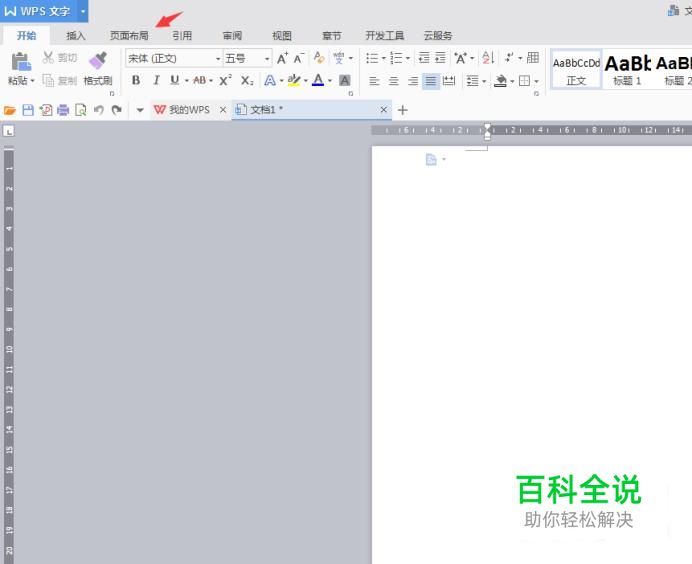Open the 粘贴 paste options dropdown arrow
The height and width of the screenshot is (564, 692).
point(33,81)
